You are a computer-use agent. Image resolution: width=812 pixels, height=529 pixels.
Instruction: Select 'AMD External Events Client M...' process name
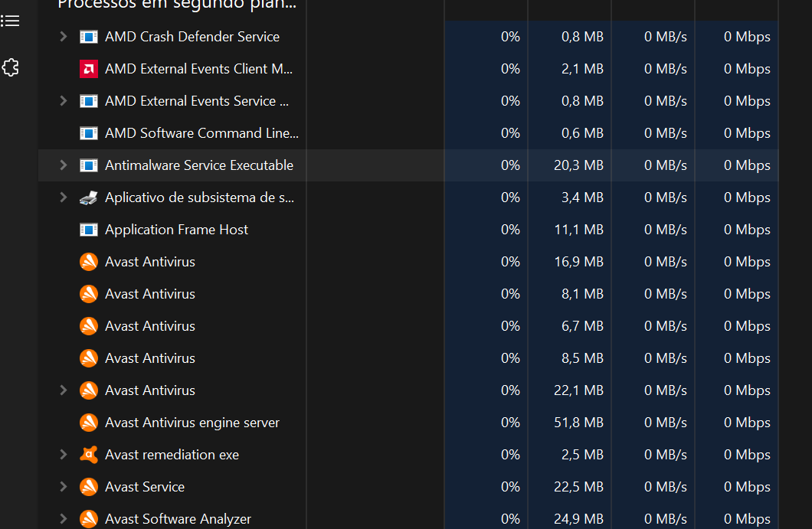[x=199, y=69]
